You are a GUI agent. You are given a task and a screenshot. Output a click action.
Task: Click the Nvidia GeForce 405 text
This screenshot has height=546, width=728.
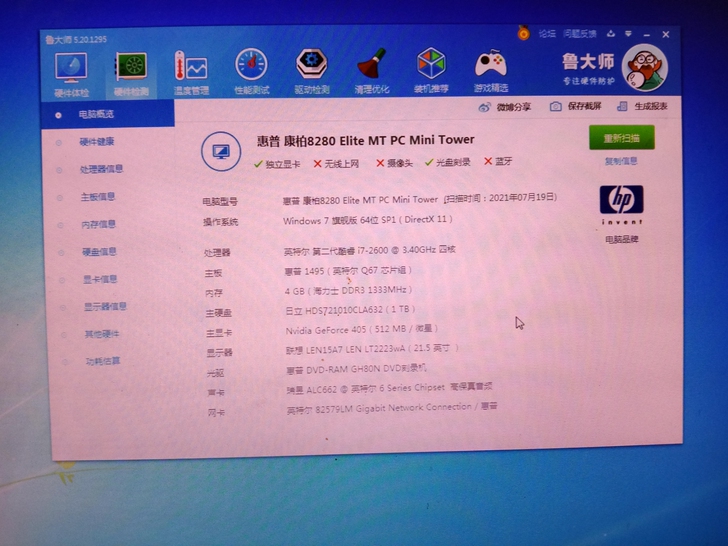coord(362,330)
